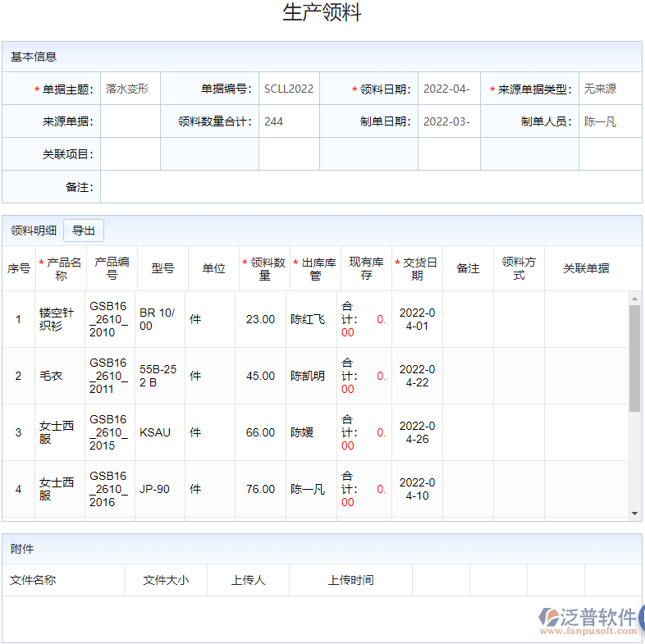This screenshot has width=645, height=644.
Task: Click product code GSB16_2610_2016
Action: 108,489
